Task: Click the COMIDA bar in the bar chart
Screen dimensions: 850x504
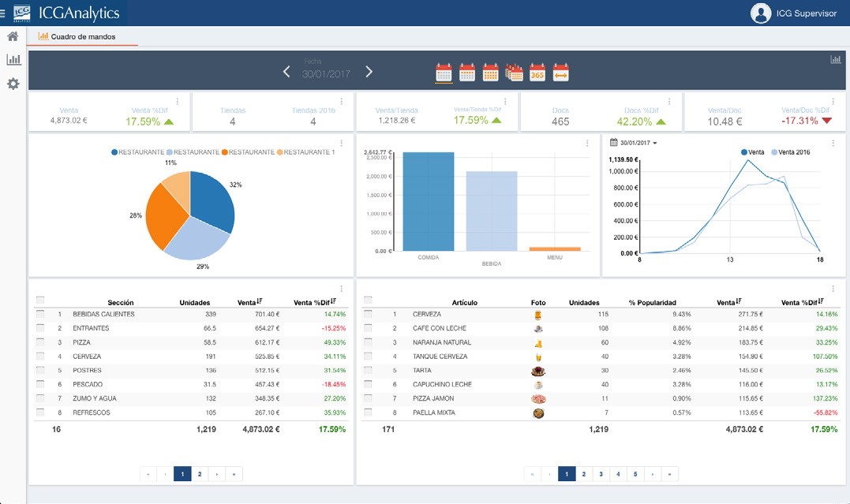Action: pos(428,201)
